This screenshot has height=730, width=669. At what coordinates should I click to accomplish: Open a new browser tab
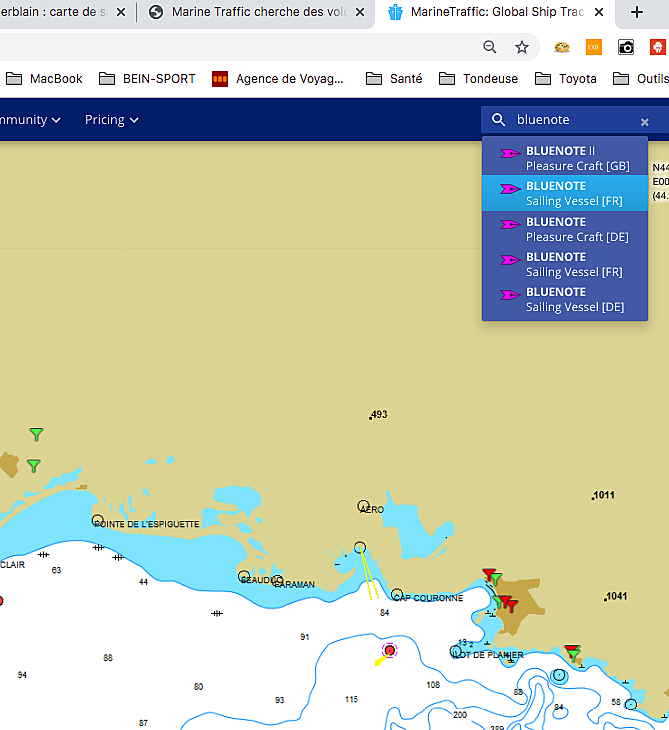637,12
